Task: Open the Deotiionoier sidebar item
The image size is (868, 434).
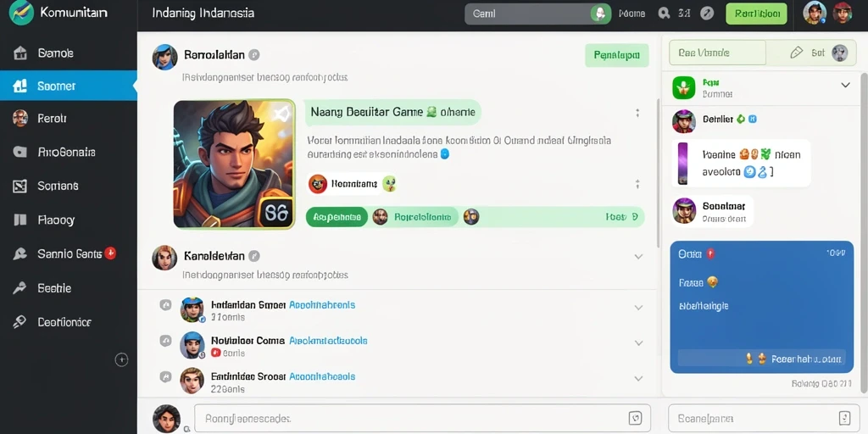Action: click(69, 322)
